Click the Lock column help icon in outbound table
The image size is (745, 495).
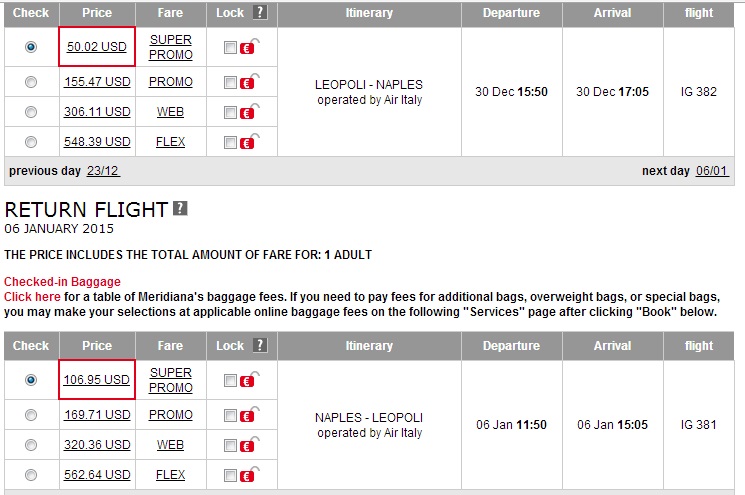tap(260, 13)
